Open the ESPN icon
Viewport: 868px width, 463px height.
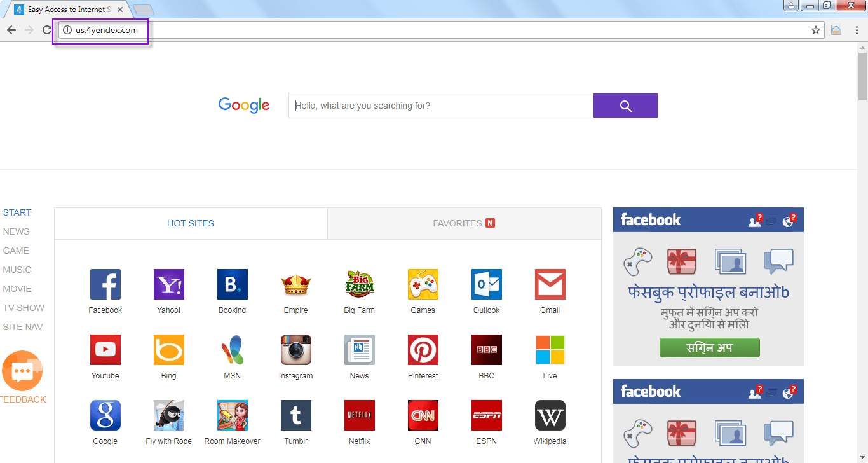point(487,415)
